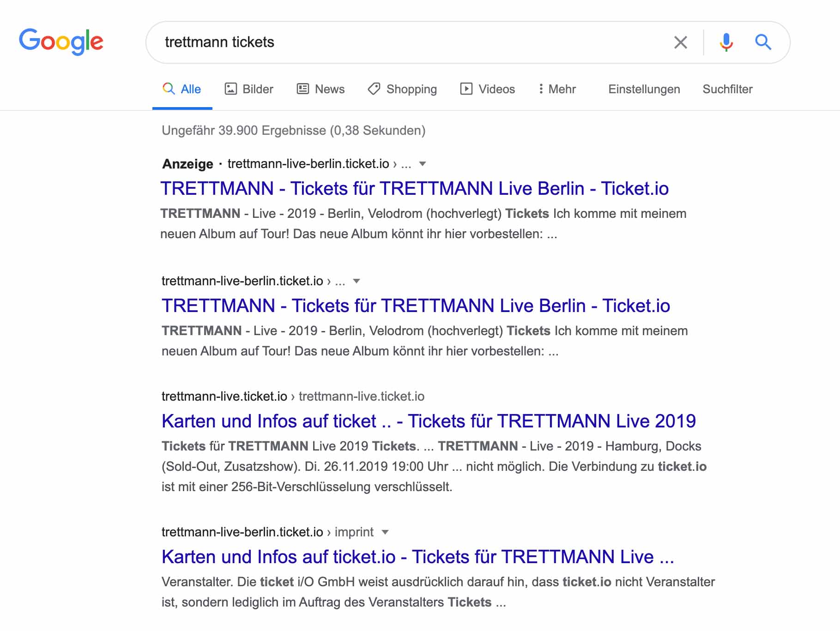The width and height of the screenshot is (840, 631).
Task: Open Suchfilter search tools
Action: [727, 89]
